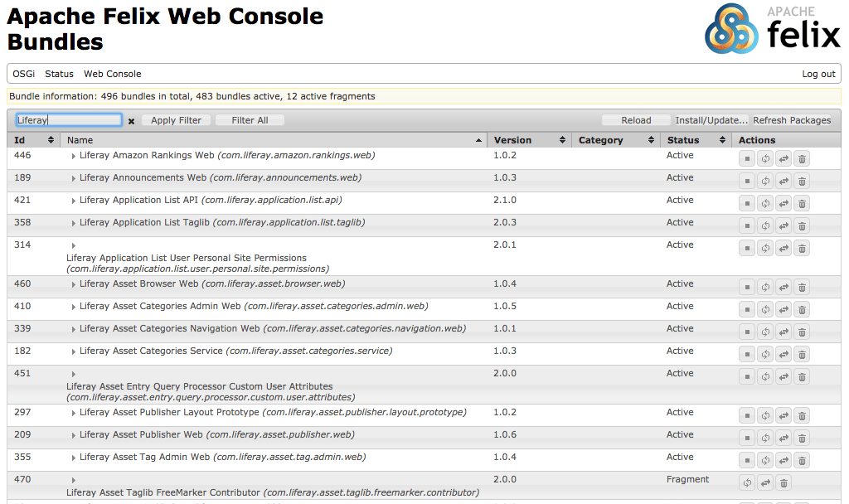
Task: Expand details for Liferay Asset Browser Web
Action: point(73,284)
